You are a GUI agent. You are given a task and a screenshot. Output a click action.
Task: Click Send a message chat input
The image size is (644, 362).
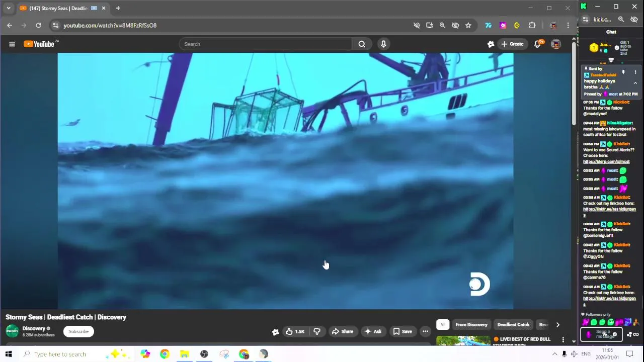click(602, 334)
